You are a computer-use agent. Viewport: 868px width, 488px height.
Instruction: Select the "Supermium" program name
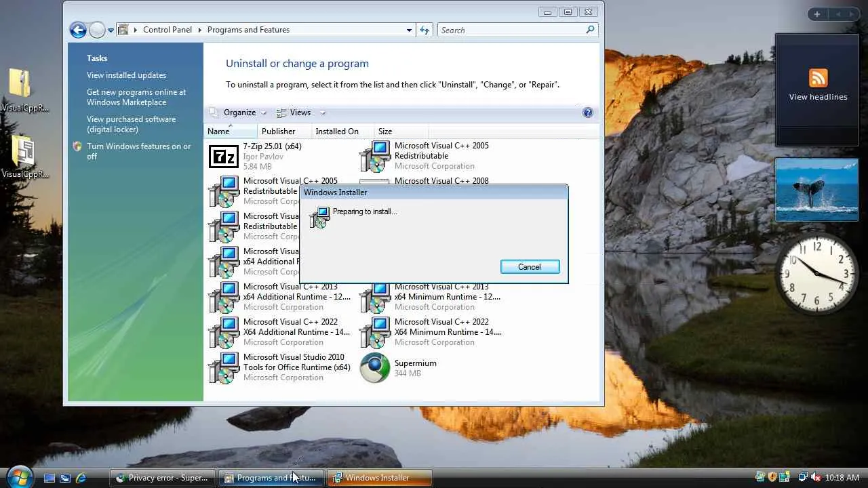[x=415, y=363]
